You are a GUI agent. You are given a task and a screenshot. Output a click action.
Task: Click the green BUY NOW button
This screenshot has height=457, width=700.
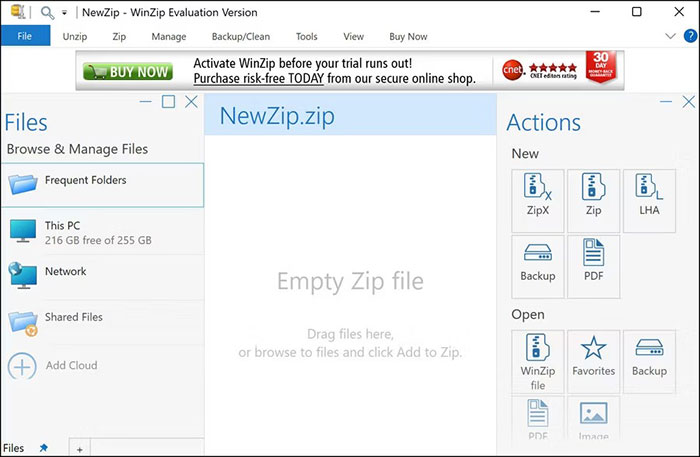128,71
